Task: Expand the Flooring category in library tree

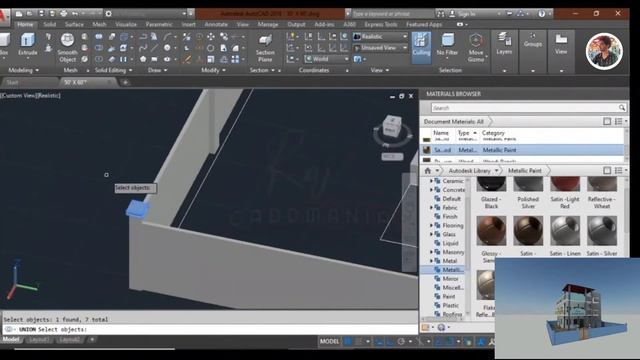Action: coord(431,225)
